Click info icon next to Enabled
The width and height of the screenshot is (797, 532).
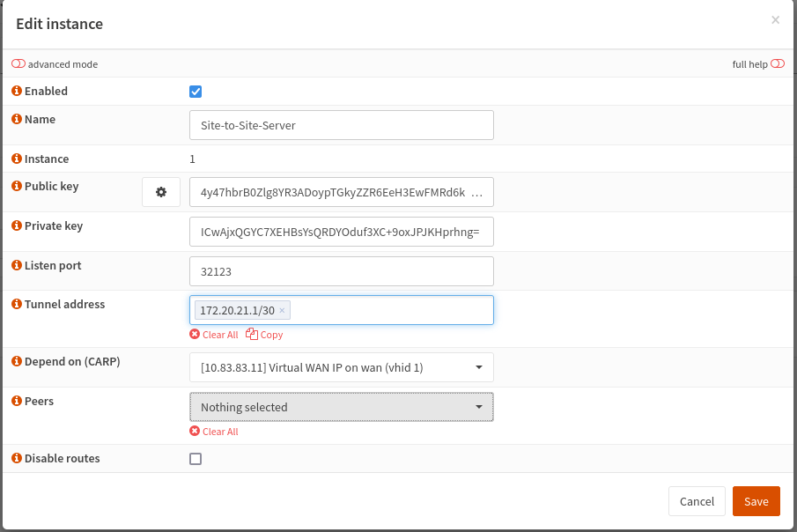coord(16,92)
